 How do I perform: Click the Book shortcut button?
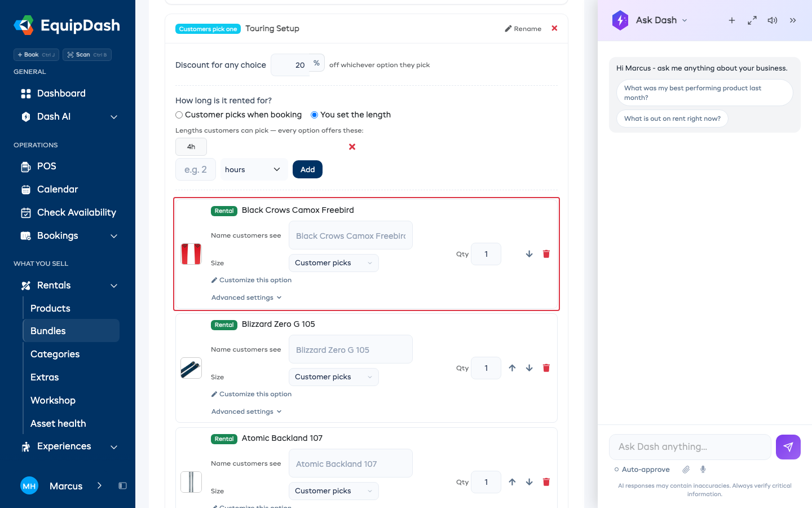[36, 55]
